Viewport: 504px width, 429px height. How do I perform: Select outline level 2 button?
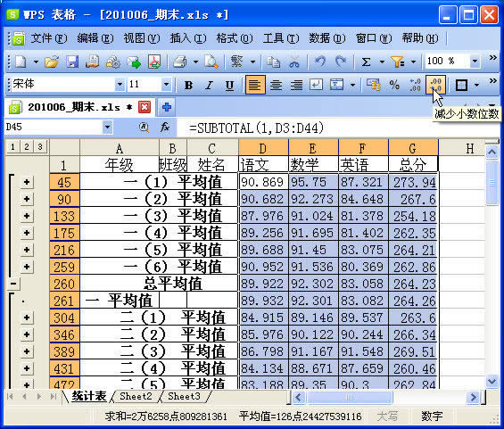(27, 147)
